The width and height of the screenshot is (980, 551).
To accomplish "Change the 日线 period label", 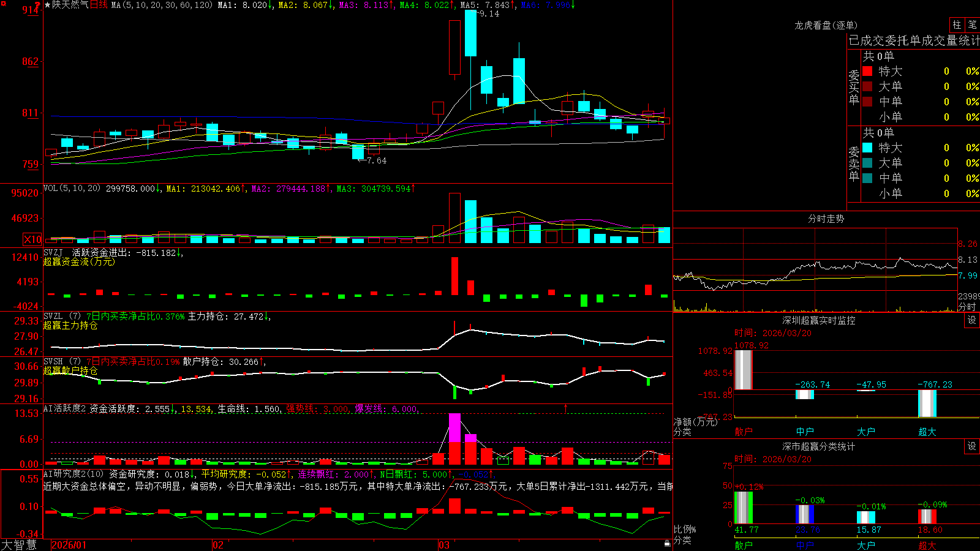I will pyautogui.click(x=99, y=5).
